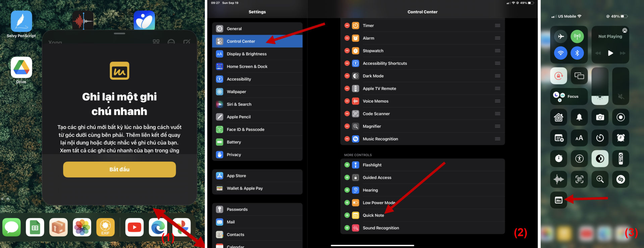The height and width of the screenshot is (248, 644).
Task: Launch YouTube from the dock
Action: [x=134, y=228]
